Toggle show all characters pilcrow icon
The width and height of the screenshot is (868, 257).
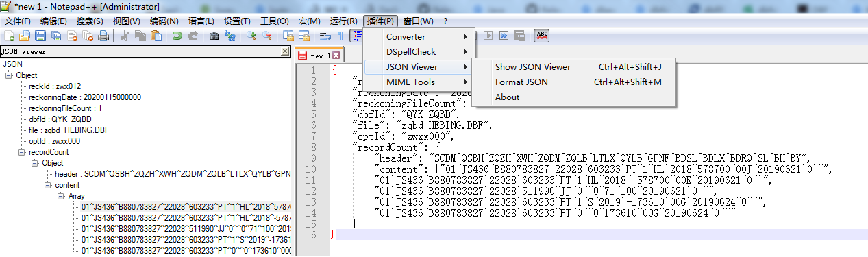click(340, 36)
